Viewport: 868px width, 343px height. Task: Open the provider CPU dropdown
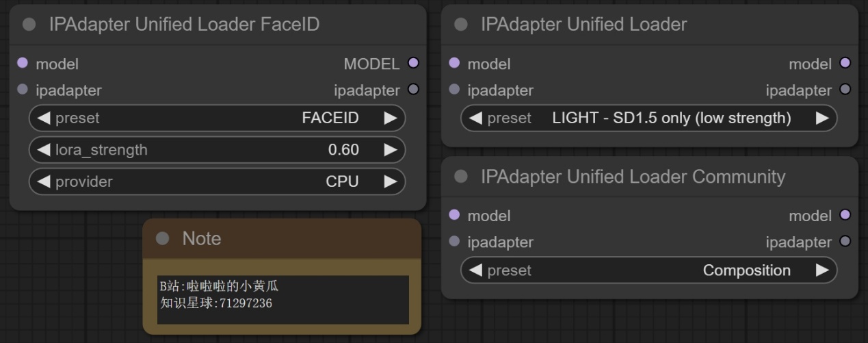coord(217,181)
